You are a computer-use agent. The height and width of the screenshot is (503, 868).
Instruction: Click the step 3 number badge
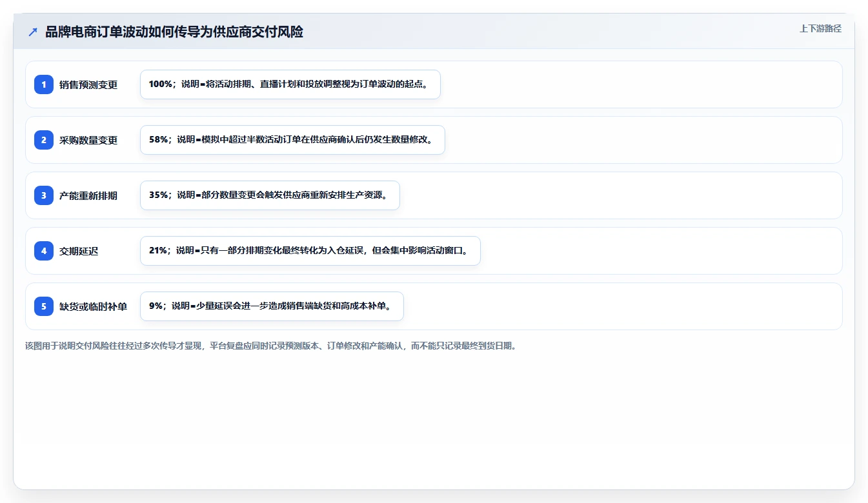[44, 195]
